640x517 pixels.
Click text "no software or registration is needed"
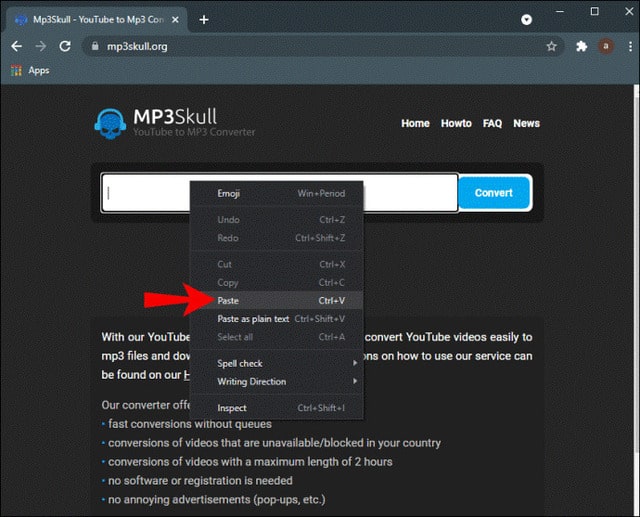point(200,481)
